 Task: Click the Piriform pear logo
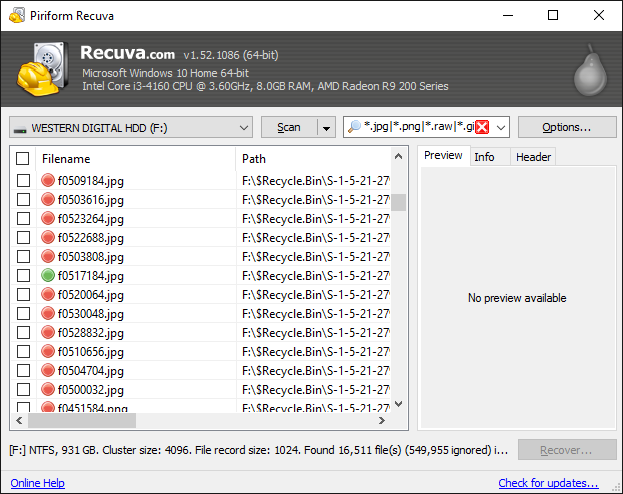coord(590,70)
